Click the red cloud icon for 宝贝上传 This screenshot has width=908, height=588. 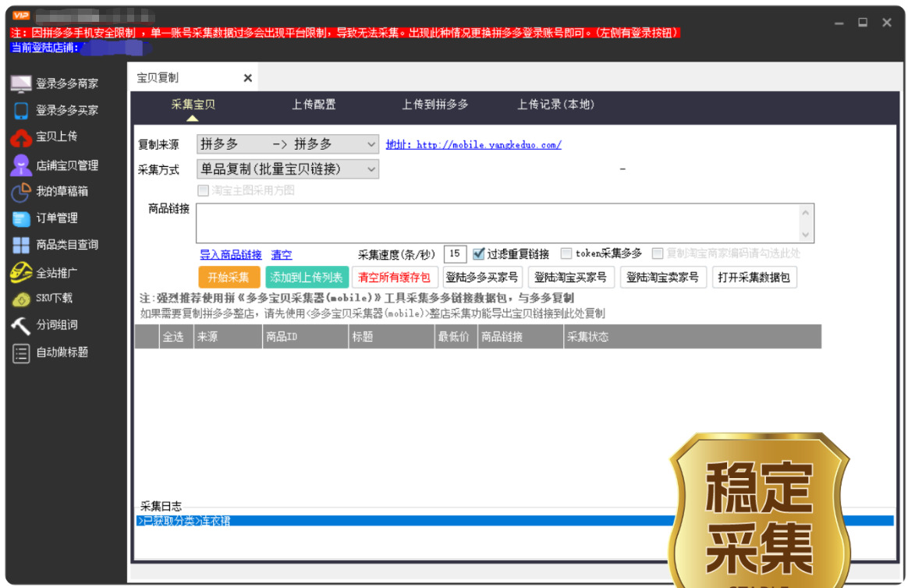click(21, 138)
